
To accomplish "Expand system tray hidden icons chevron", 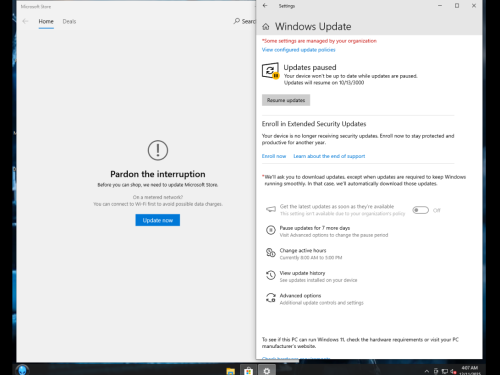I will (426, 371).
